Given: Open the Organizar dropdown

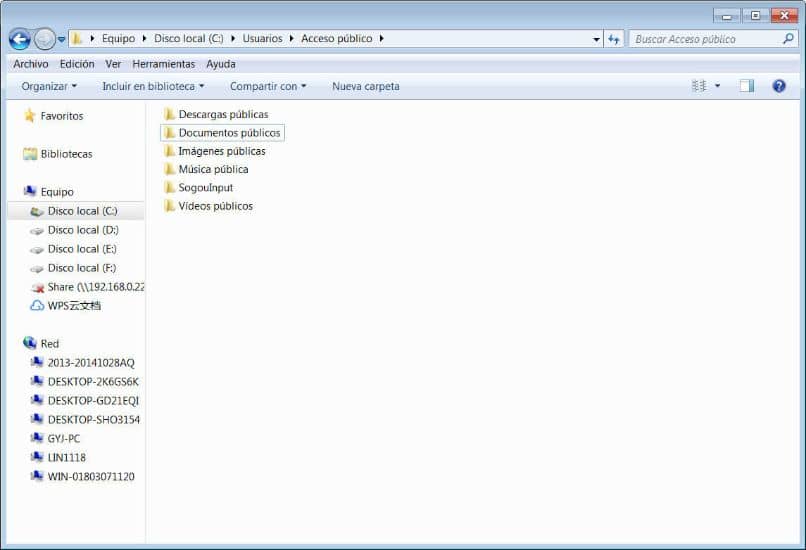Looking at the screenshot, I should click(x=49, y=86).
